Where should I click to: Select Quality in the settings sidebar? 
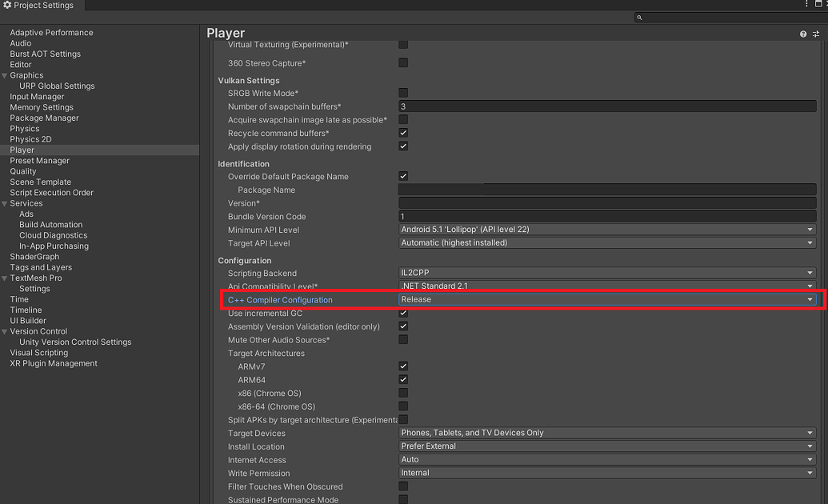click(x=23, y=170)
